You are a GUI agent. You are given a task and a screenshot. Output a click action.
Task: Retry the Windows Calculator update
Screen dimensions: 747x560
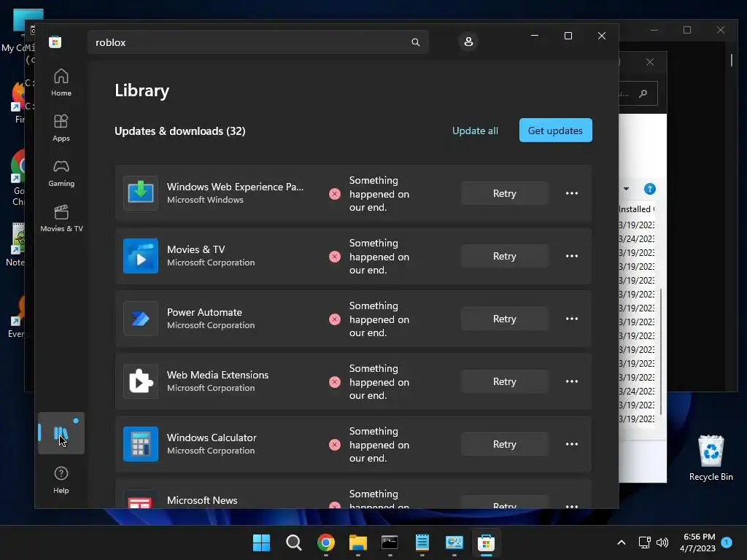click(505, 444)
